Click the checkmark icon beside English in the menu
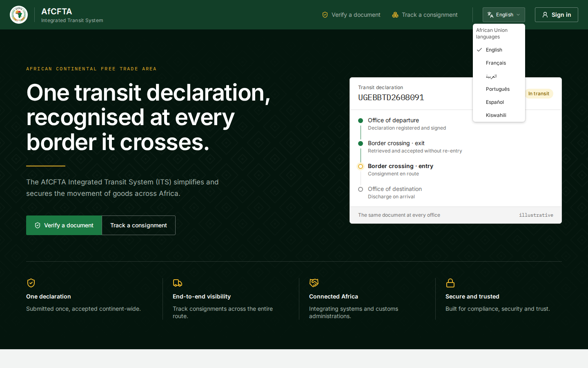Screen dimensions: 588x368 479,49
